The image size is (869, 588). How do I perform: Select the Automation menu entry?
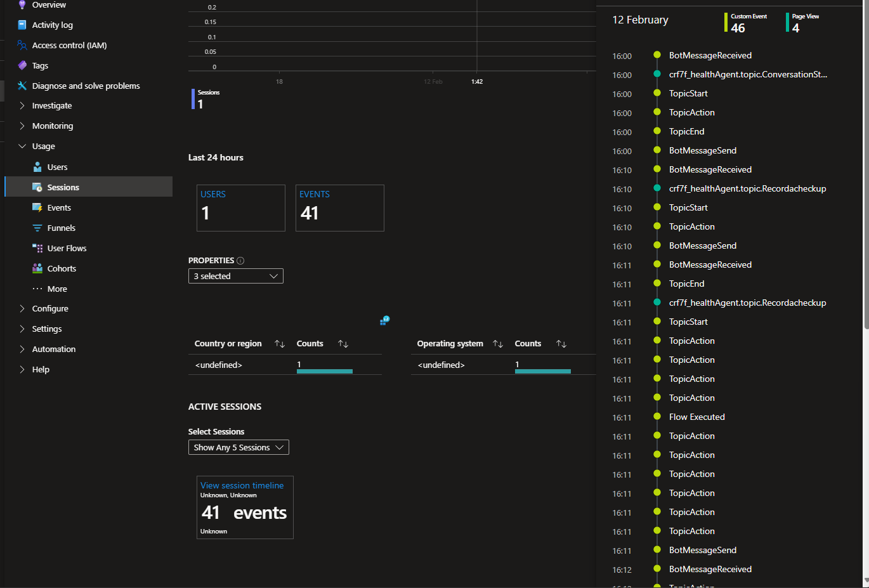(x=53, y=349)
